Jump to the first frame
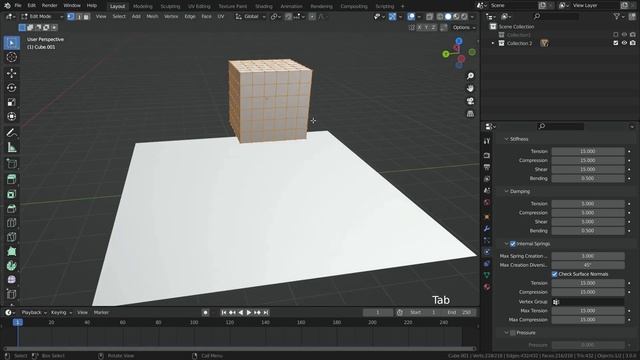640x360 pixels. pyautogui.click(x=224, y=312)
